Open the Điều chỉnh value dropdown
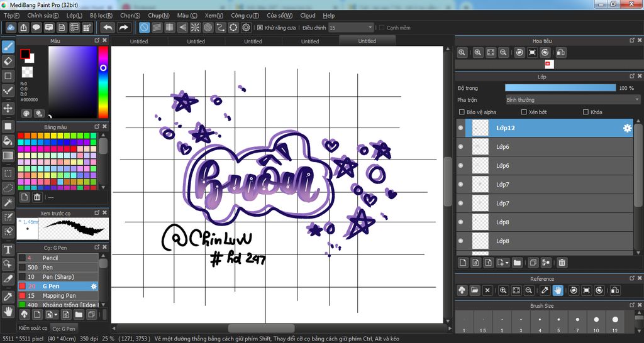The width and height of the screenshot is (644, 343). [351, 28]
